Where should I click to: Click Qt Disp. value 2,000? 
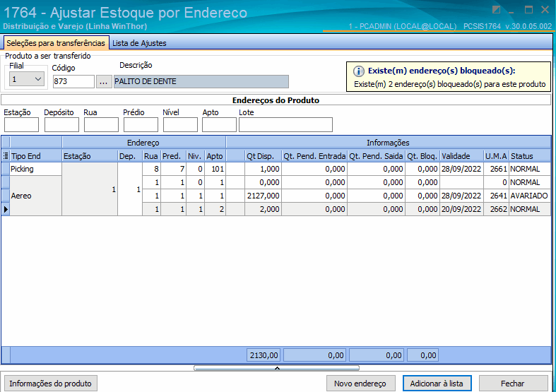[263, 209]
